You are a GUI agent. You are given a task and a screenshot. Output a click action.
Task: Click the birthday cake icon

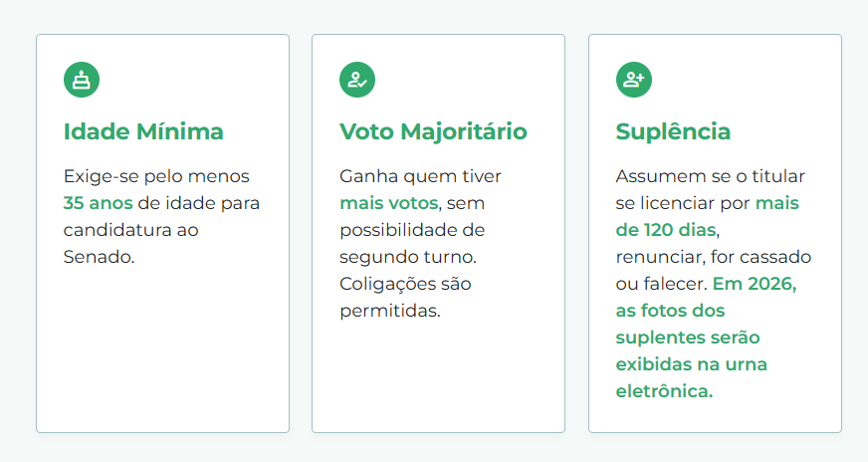82,80
